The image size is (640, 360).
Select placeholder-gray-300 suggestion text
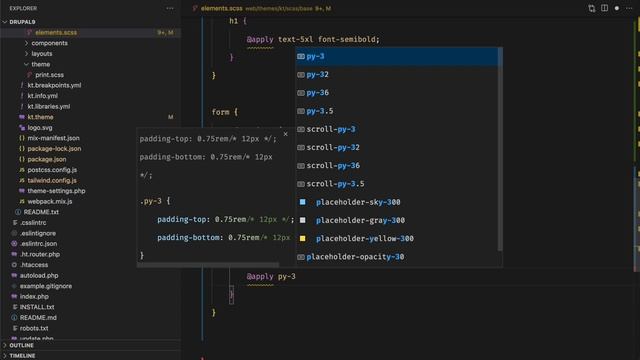[x=360, y=220]
